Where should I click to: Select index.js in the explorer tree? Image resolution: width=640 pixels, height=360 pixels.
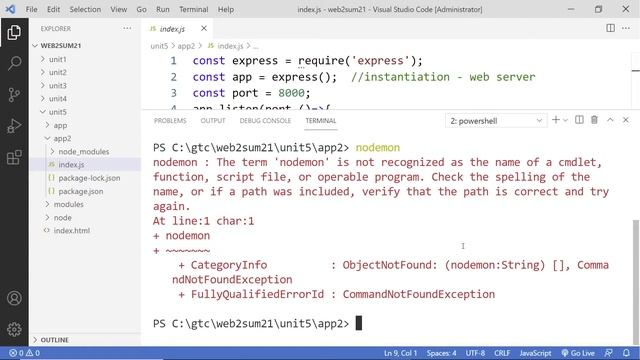[86, 164]
